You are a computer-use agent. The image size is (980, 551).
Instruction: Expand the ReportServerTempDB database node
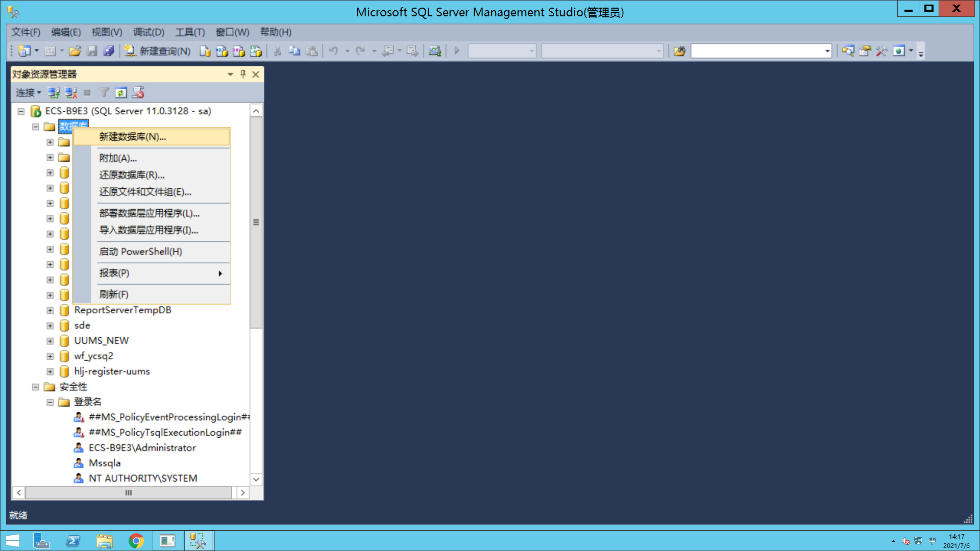point(50,310)
